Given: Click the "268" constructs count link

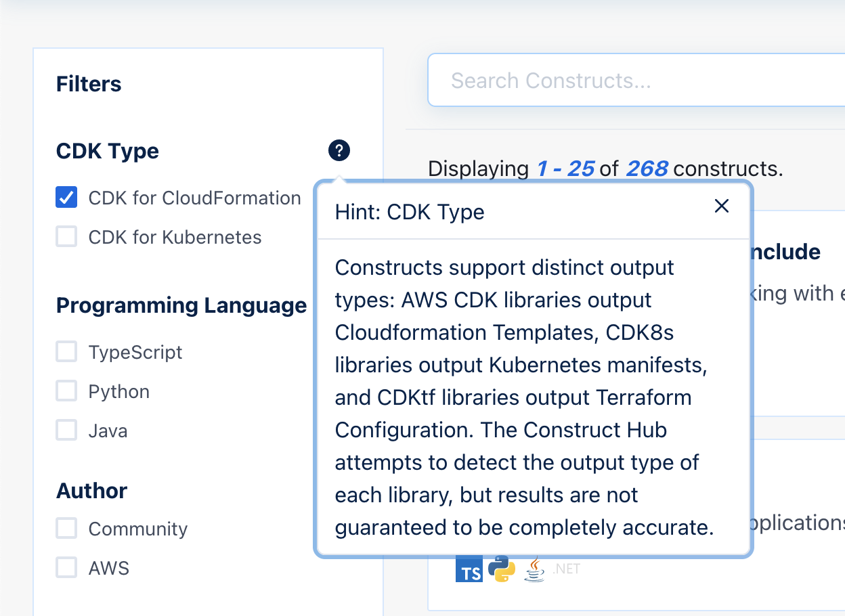Looking at the screenshot, I should pyautogui.click(x=647, y=168).
